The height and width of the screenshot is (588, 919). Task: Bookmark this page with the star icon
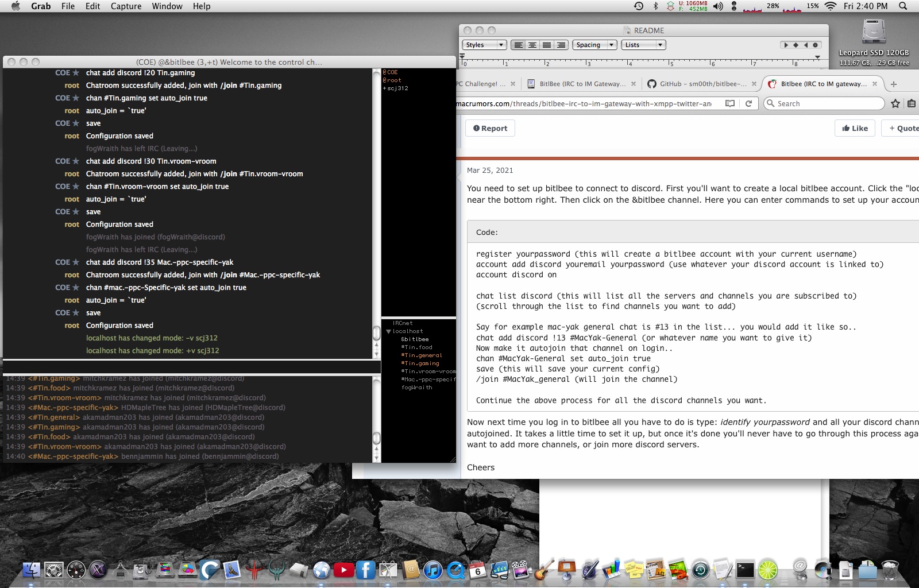895,103
